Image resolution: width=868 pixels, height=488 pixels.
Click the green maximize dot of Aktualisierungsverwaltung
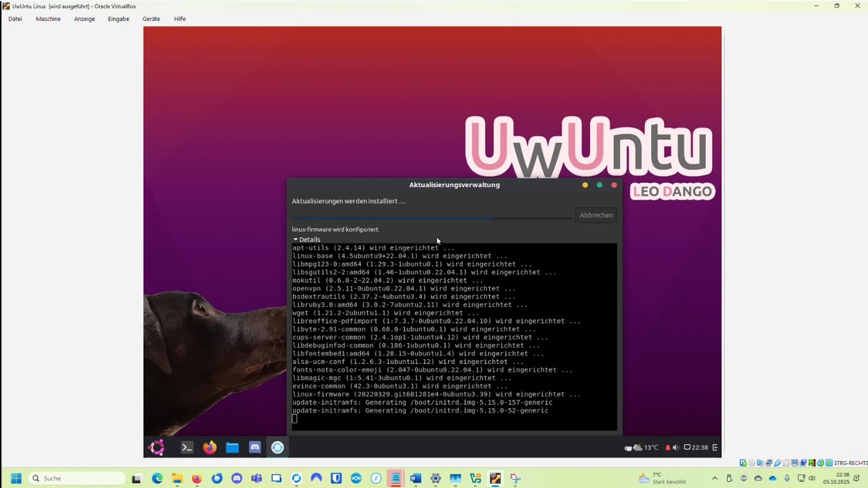pos(599,185)
